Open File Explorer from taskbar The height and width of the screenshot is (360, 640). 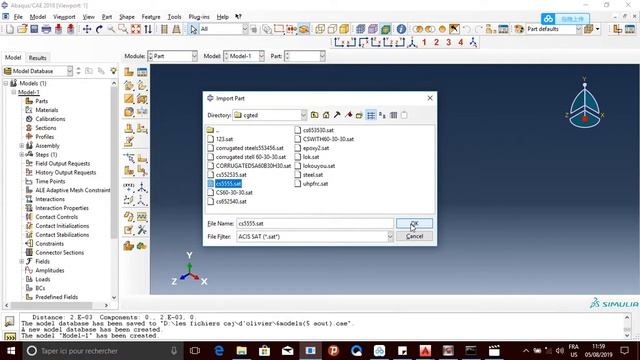242,351
